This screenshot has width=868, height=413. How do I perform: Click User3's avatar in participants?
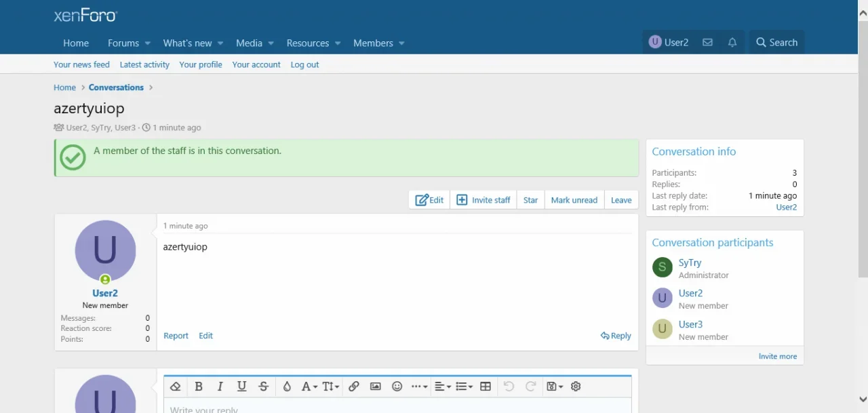[663, 329]
